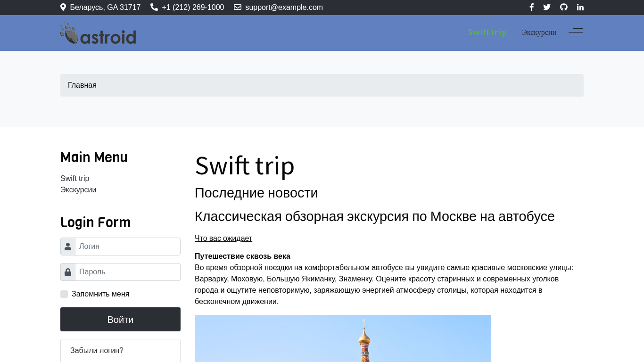Focus the Логин input field
The width and height of the screenshot is (644, 362).
127,247
